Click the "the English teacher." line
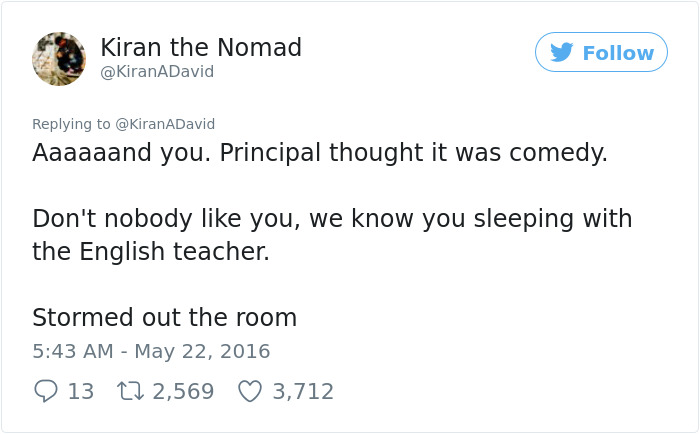Image resolution: width=700 pixels, height=434 pixels. [151, 251]
